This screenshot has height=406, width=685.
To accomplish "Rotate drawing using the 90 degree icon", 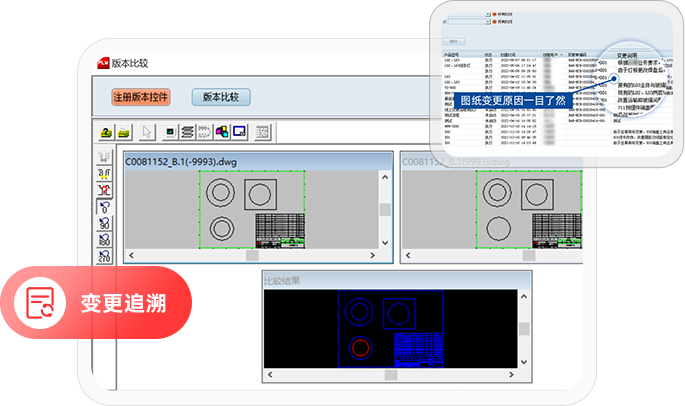I will [104, 224].
